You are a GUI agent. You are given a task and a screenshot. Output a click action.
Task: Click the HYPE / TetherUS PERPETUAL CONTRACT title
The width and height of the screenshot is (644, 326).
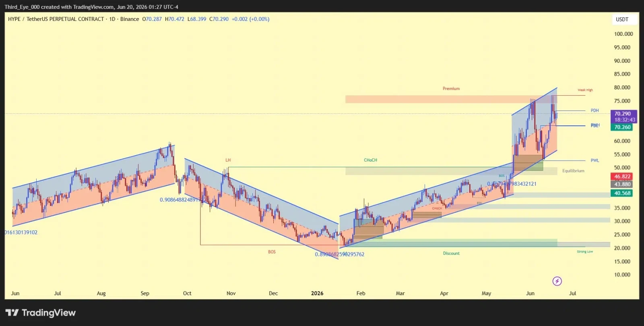click(56, 19)
